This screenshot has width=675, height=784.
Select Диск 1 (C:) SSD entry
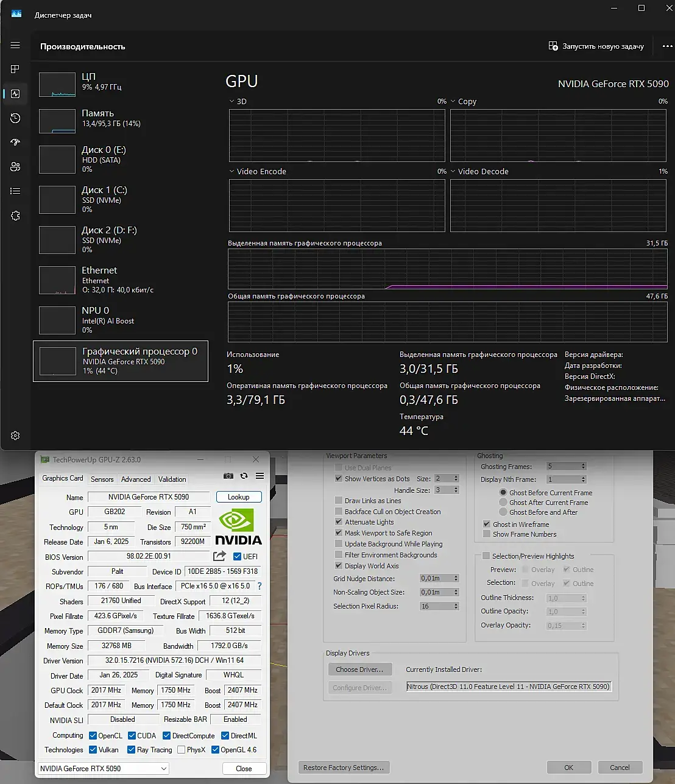click(121, 199)
